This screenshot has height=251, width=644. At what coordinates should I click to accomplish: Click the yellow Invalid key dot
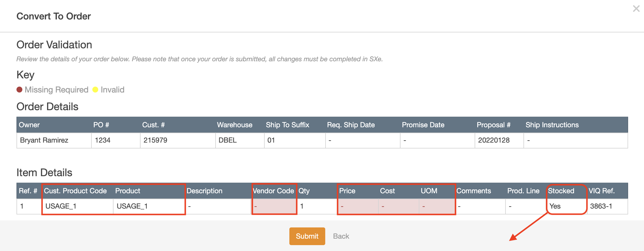pyautogui.click(x=95, y=90)
